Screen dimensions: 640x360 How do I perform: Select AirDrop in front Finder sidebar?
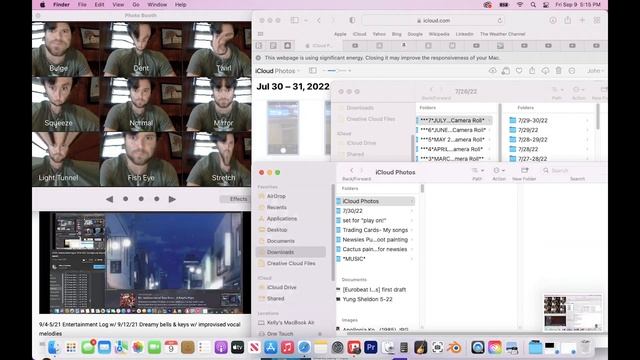(x=291, y=196)
